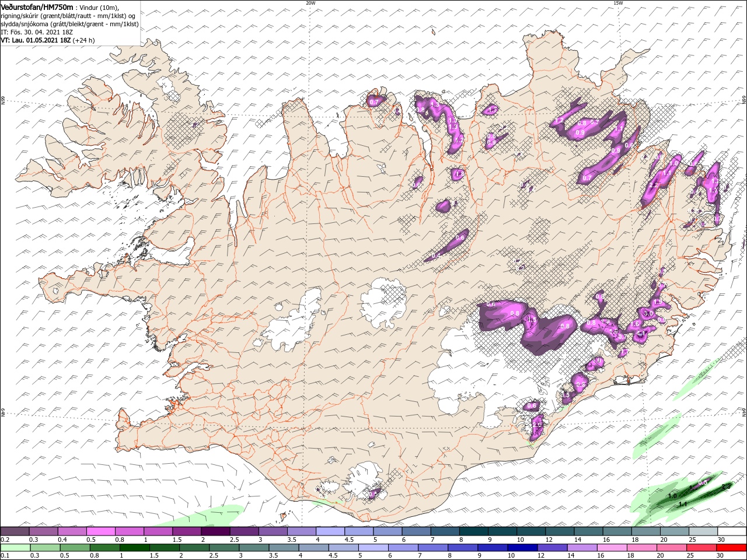Pick upper-scale swatch between 6 and 7
This screenshot has height=560, width=747.
(x=417, y=531)
